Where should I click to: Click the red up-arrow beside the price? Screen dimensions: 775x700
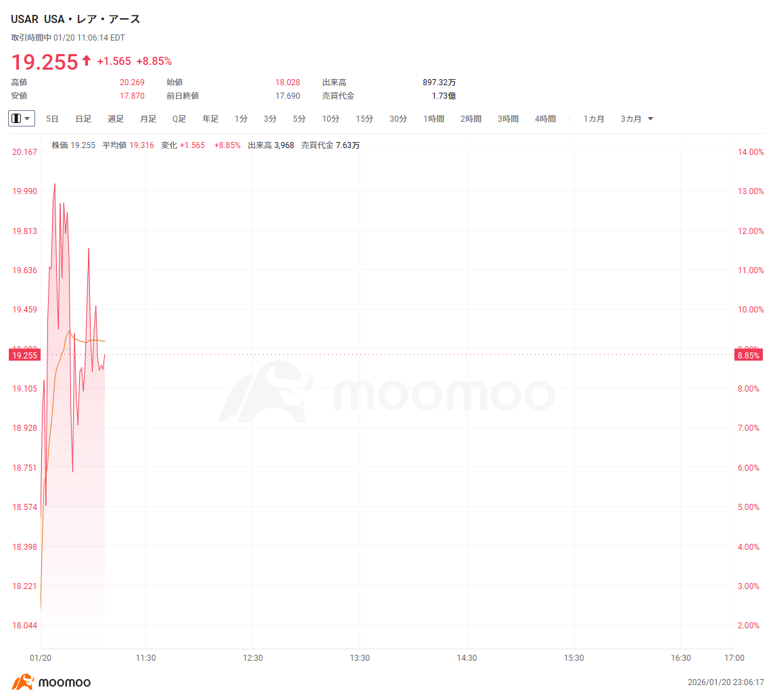[87, 61]
